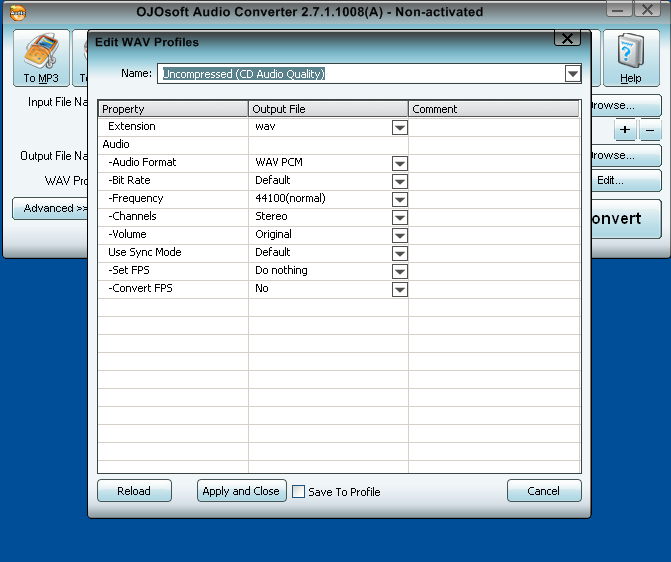Click Apply and Close
671x562 pixels.
pyautogui.click(x=241, y=491)
